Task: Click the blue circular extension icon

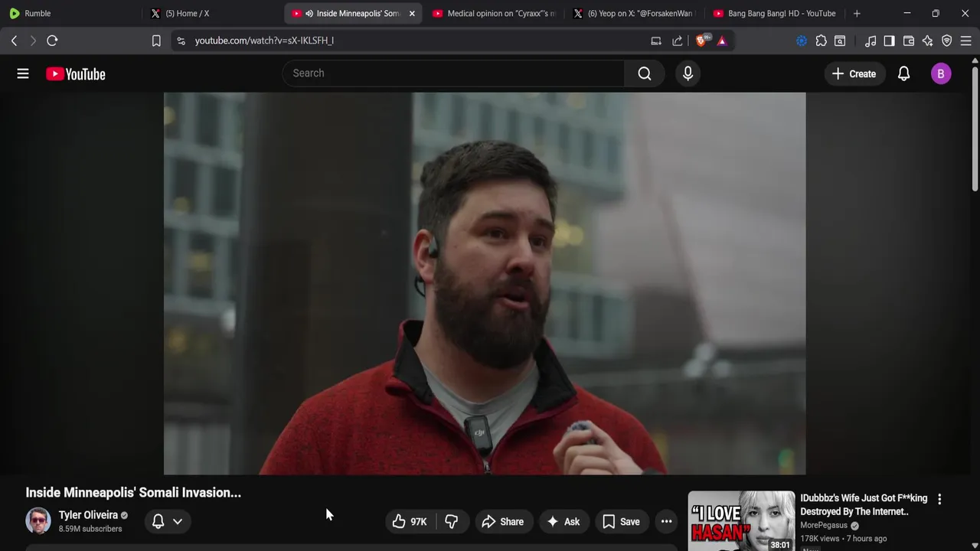Action: click(x=802, y=41)
